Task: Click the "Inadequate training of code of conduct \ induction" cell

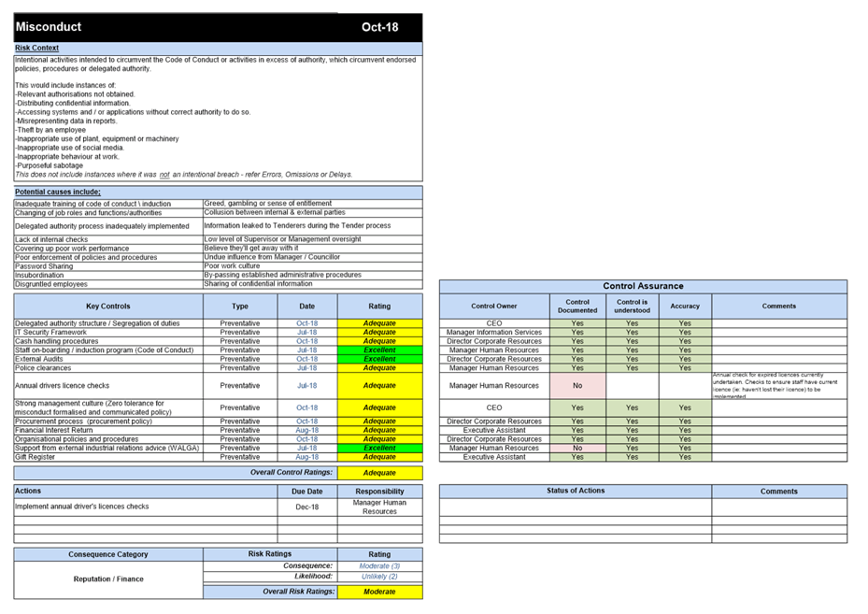Action: [x=108, y=204]
